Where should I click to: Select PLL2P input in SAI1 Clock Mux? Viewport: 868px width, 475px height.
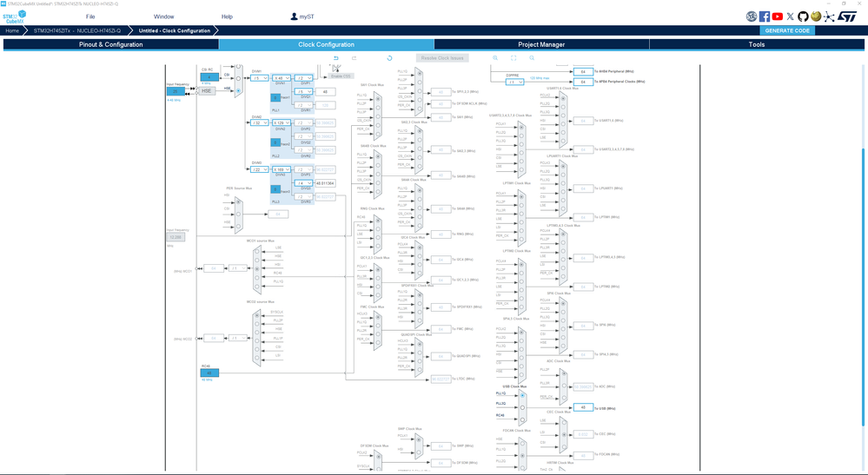pos(378,108)
